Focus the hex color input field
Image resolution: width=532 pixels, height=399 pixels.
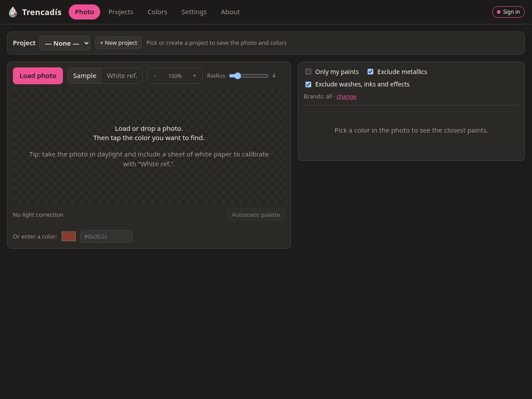pyautogui.click(x=106, y=236)
